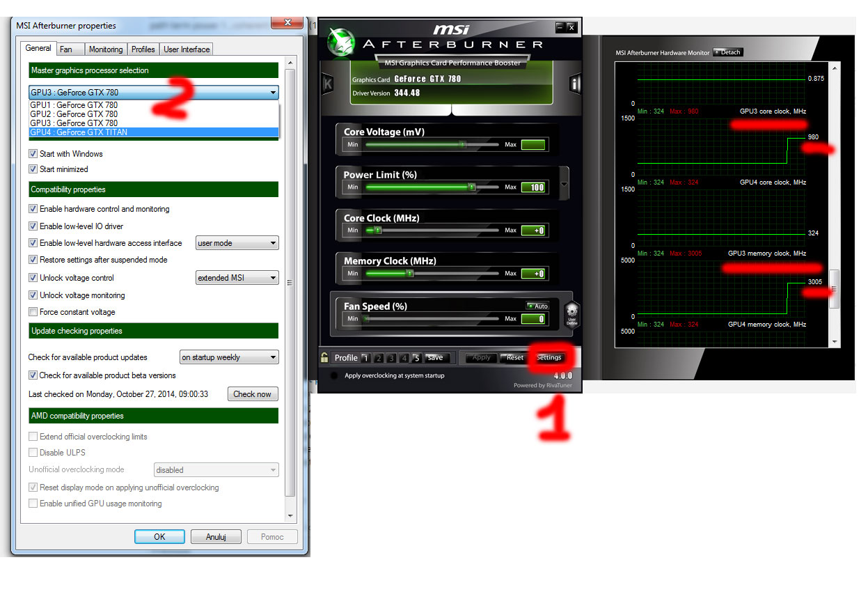
Task: Uncheck Start minimized
Action: tap(33, 169)
